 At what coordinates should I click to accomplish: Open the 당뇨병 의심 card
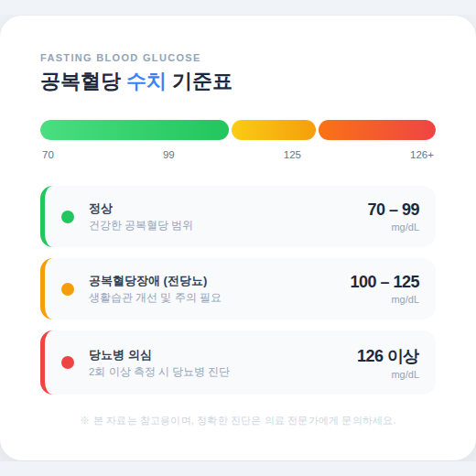[238, 362]
